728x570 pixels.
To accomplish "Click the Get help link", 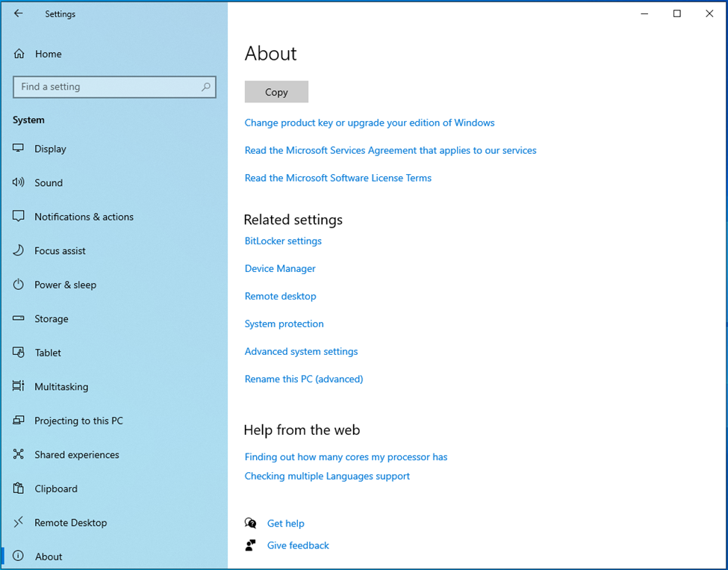I will click(285, 523).
